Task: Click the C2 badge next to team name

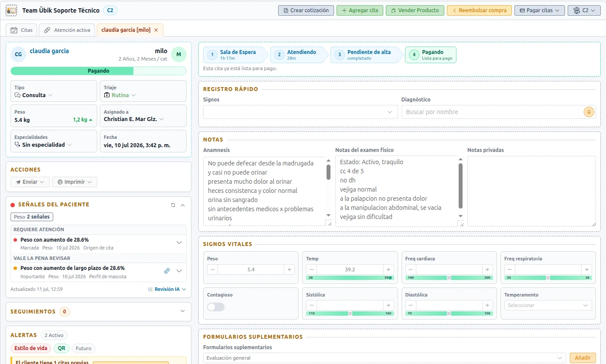Action: (110, 10)
